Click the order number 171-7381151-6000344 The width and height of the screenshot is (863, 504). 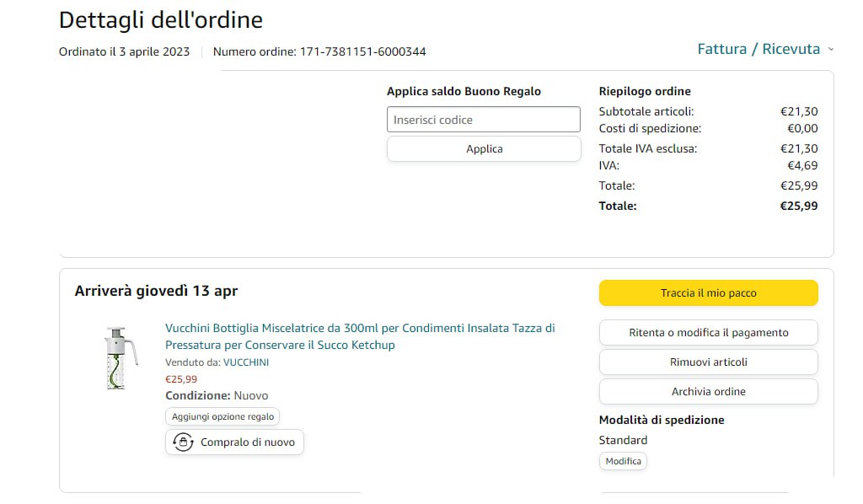click(x=362, y=51)
